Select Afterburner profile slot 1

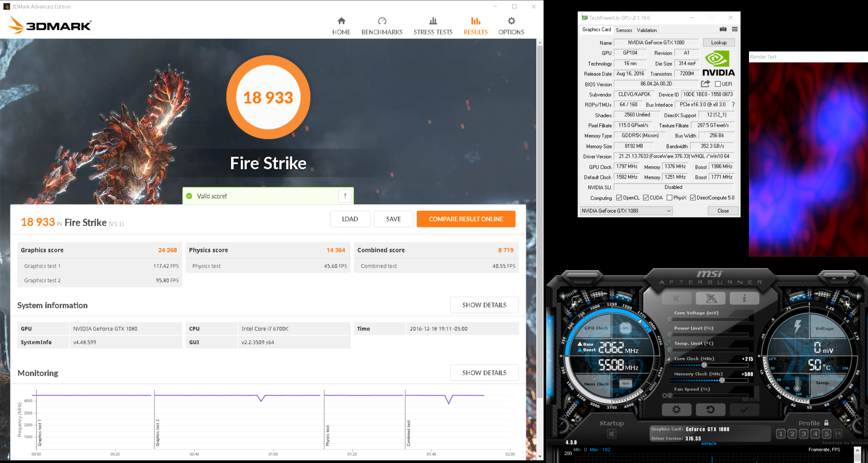(x=781, y=434)
